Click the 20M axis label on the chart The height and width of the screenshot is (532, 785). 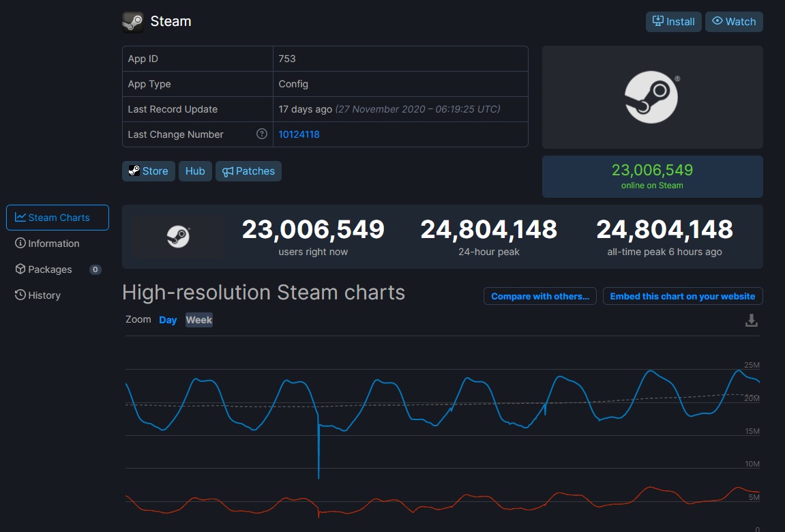(752, 398)
